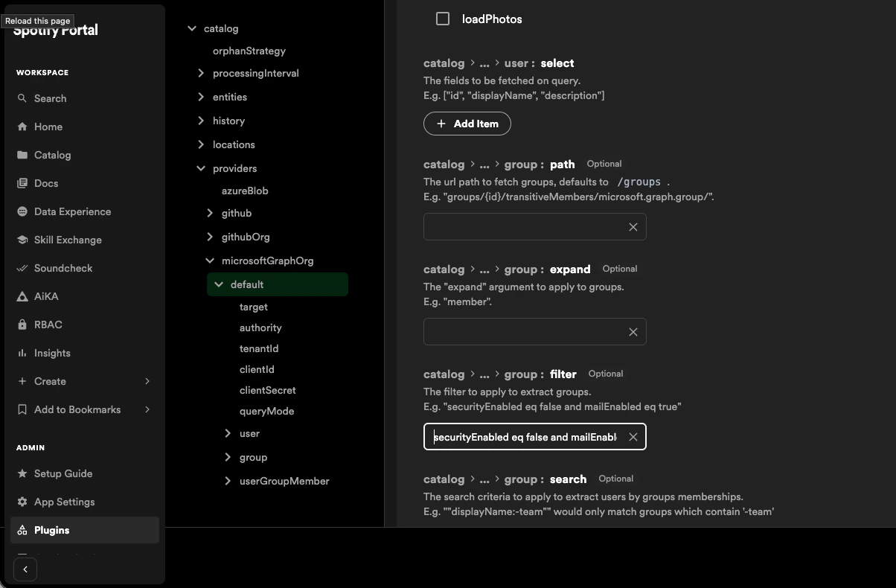
Task: Clear the group path field
Action: point(633,227)
